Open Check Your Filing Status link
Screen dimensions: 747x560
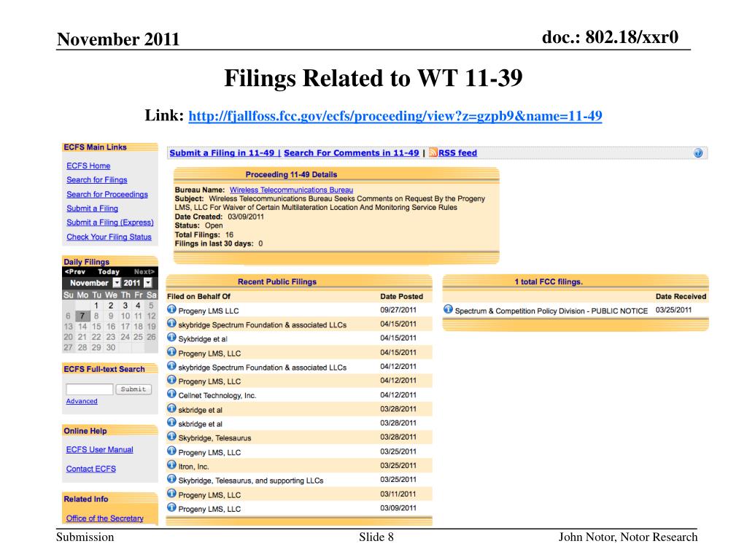coord(109,237)
